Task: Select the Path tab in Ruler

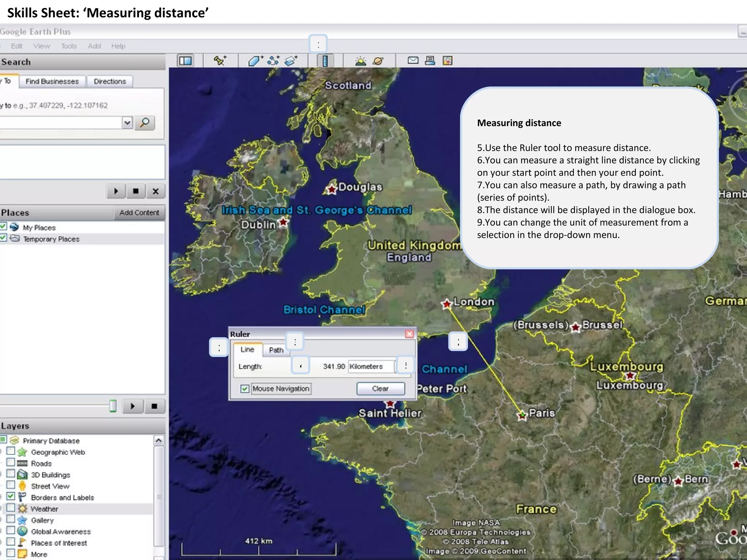Action: pyautogui.click(x=276, y=350)
